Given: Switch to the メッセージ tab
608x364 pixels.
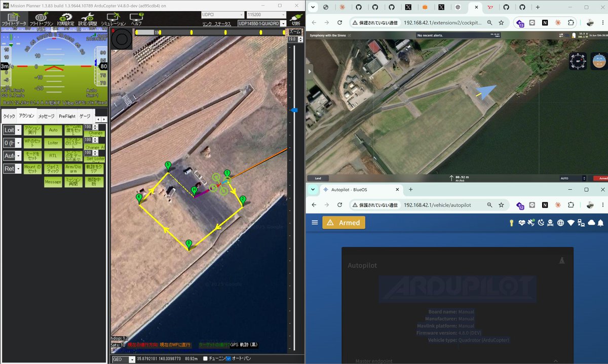Looking at the screenshot, I should (46, 116).
